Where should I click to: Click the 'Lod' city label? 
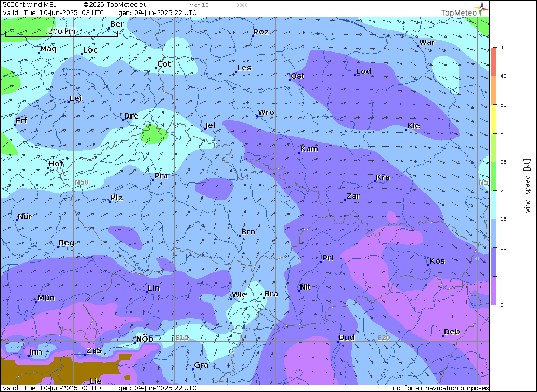coord(364,71)
